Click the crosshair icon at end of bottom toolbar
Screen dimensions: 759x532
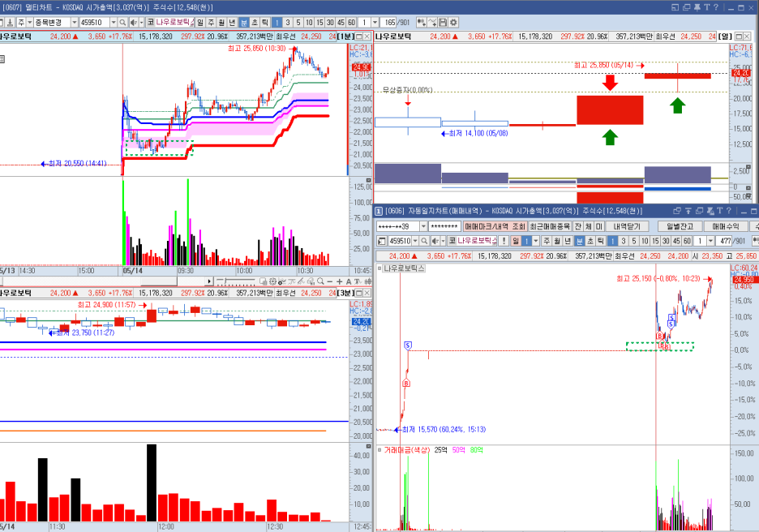point(368,281)
